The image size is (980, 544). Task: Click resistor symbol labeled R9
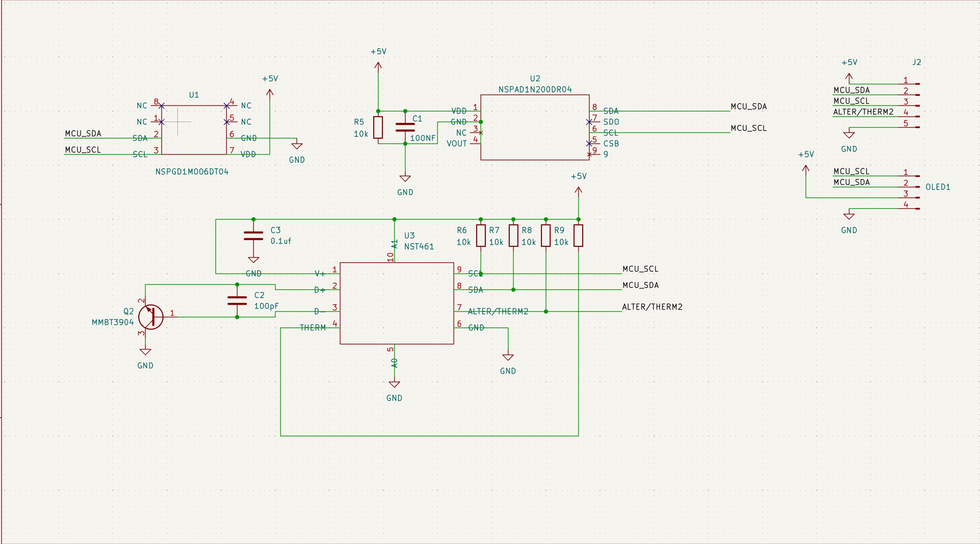coord(578,236)
